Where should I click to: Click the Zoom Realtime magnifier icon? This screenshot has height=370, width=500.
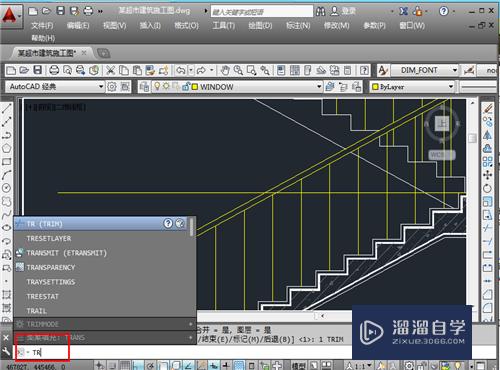238,70
